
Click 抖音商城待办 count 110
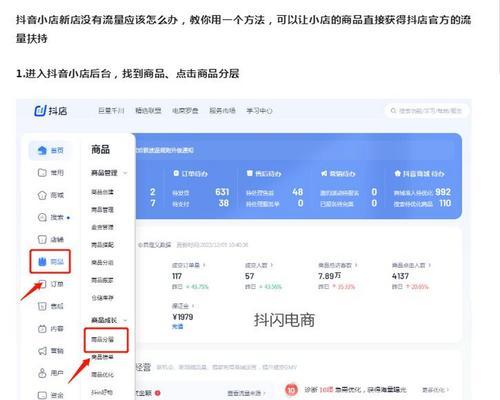445,203
